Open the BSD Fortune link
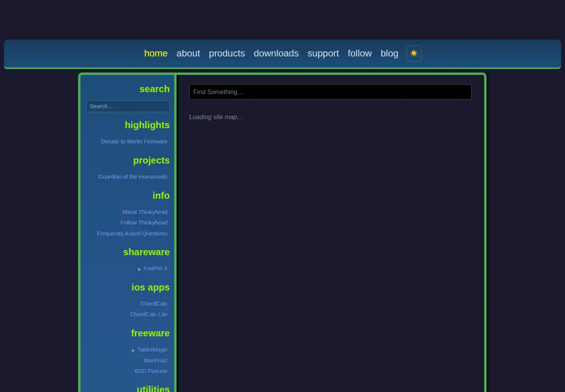 [x=151, y=371]
